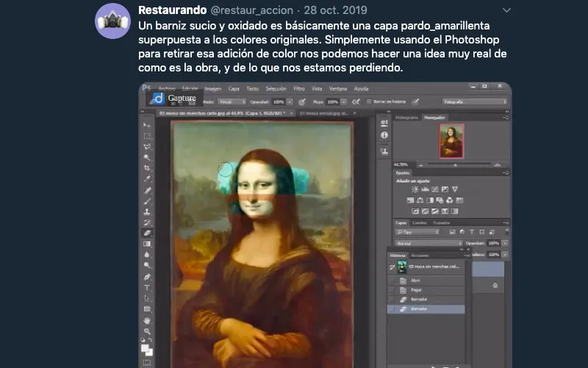Select the Gradient tool
The image size is (588, 368).
click(147, 244)
